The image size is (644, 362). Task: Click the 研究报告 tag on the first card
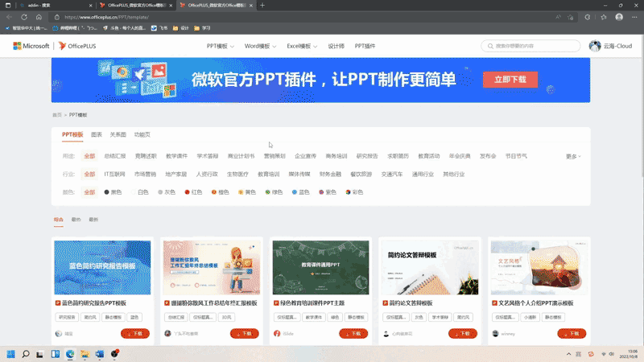coord(67,317)
